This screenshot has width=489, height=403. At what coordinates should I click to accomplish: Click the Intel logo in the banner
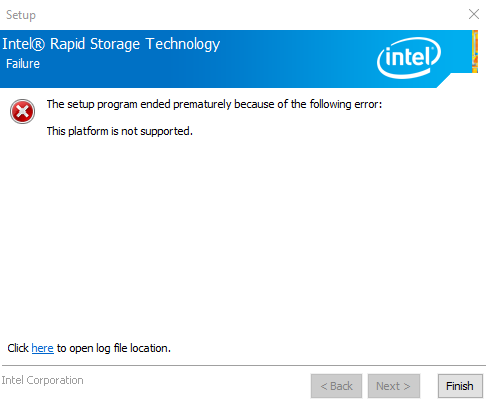tap(409, 58)
